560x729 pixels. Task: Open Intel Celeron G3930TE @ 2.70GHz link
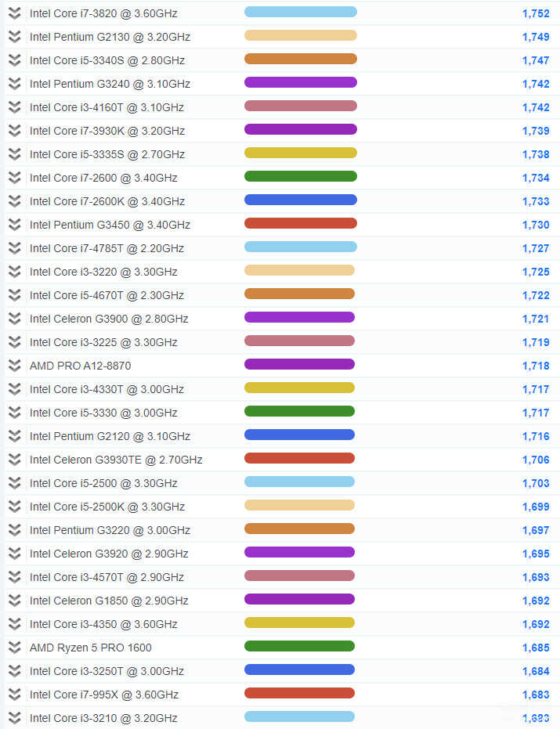click(x=116, y=460)
